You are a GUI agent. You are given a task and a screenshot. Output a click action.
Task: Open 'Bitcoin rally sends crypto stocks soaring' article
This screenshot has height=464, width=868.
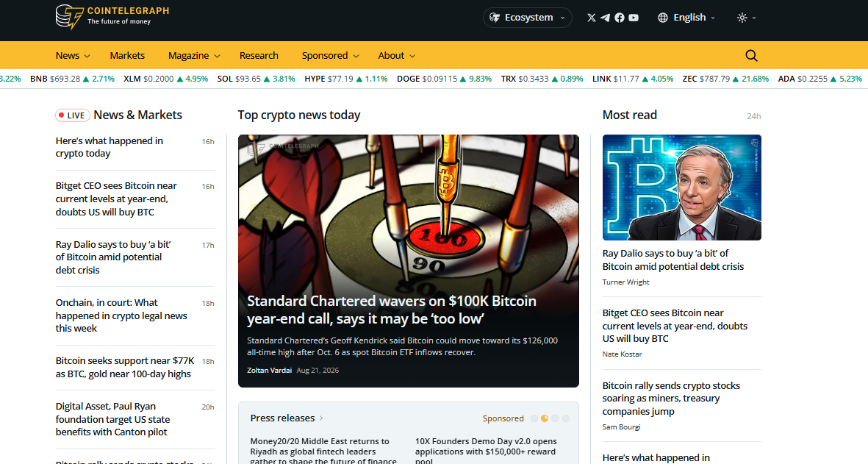[x=671, y=399]
